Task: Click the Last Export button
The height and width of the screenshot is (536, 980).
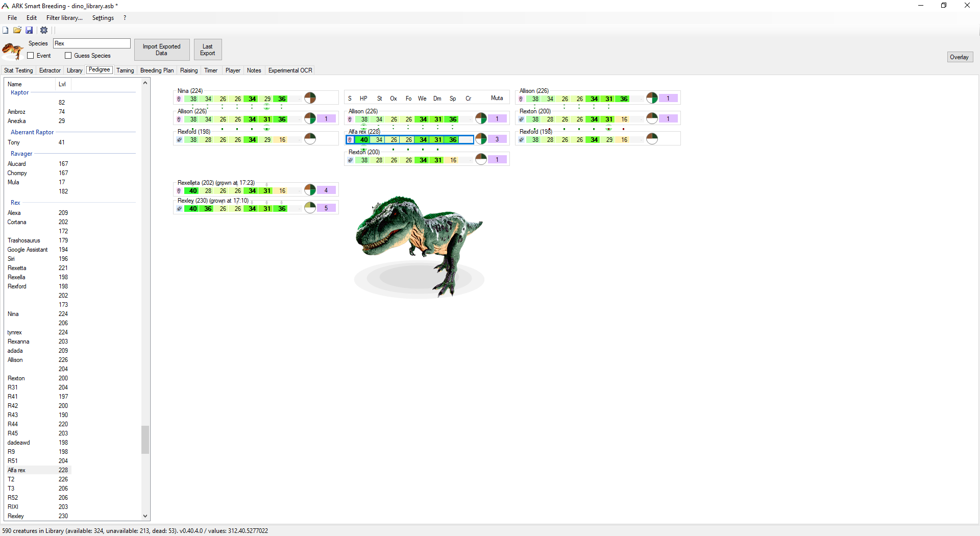Action: tap(207, 50)
